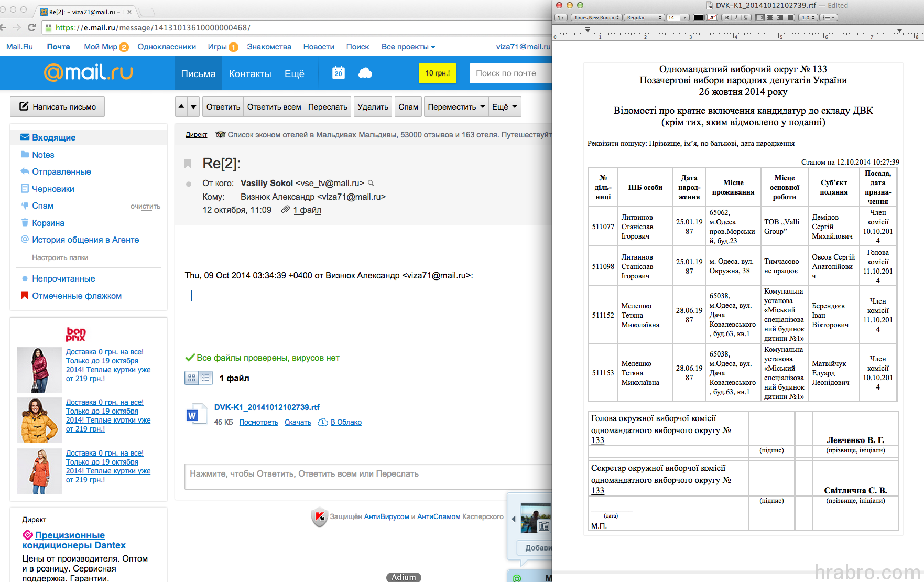Viewport: 924px width, 582px height.
Task: Click the flag bookmark icon beside subject
Action: coord(188,164)
